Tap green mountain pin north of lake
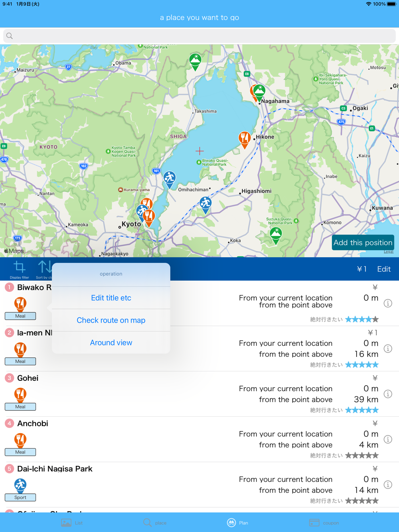 tap(195, 62)
